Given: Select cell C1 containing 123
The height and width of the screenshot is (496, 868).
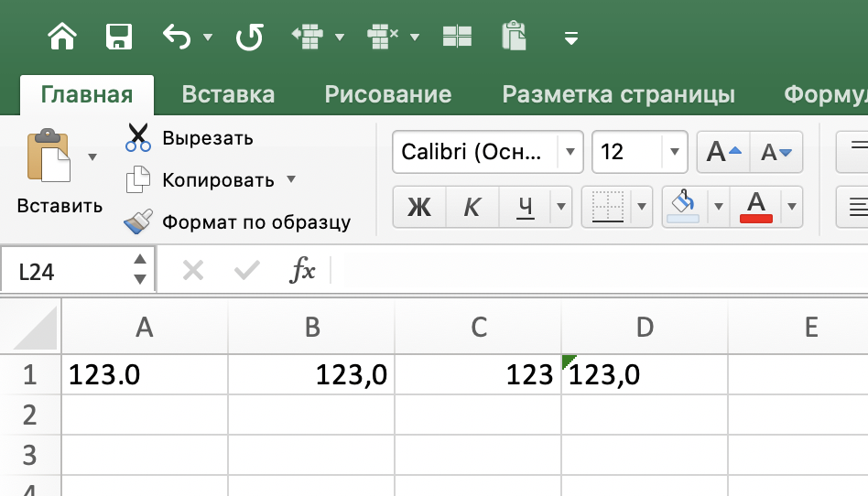Looking at the screenshot, I should pos(478,375).
